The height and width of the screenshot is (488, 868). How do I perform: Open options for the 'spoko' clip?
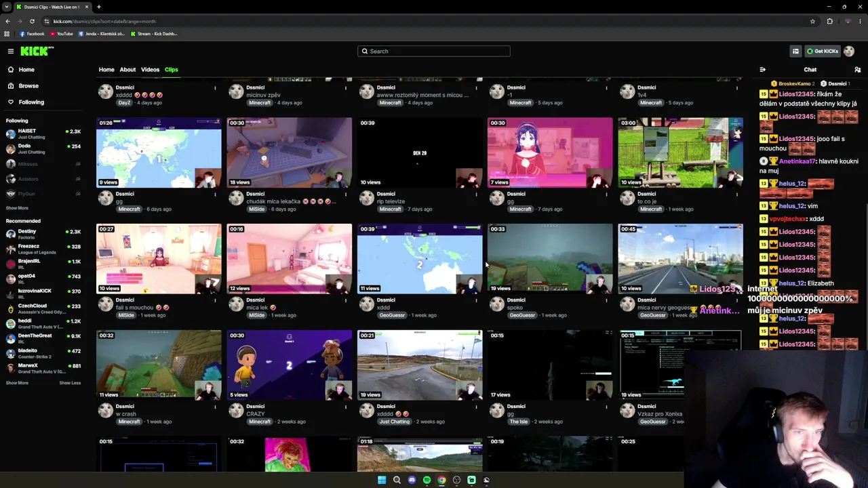(x=607, y=300)
